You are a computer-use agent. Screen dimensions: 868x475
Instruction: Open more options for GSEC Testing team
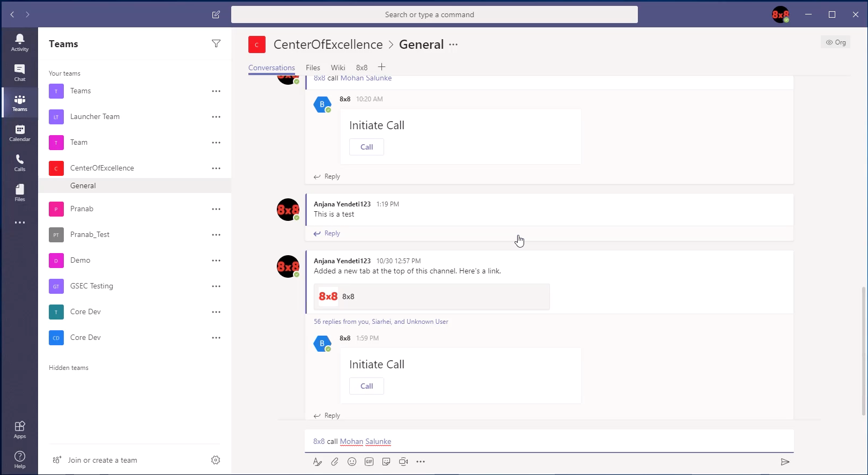(216, 286)
